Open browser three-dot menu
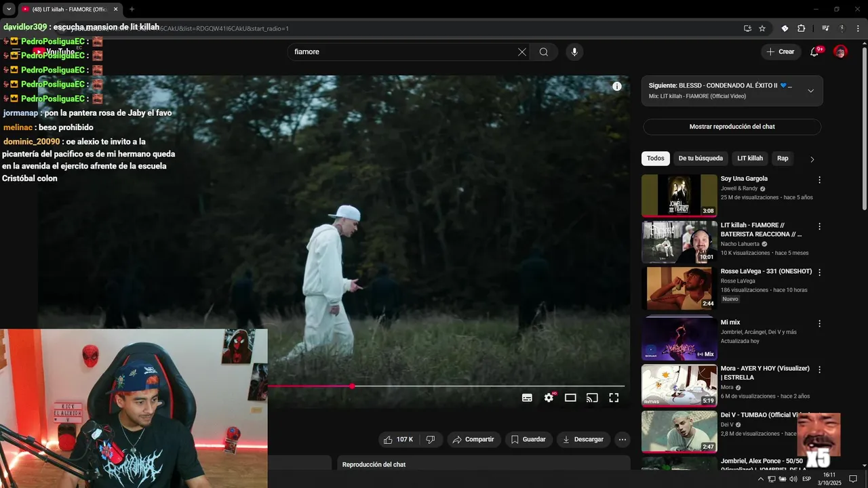Image resolution: width=868 pixels, height=488 pixels. (858, 28)
